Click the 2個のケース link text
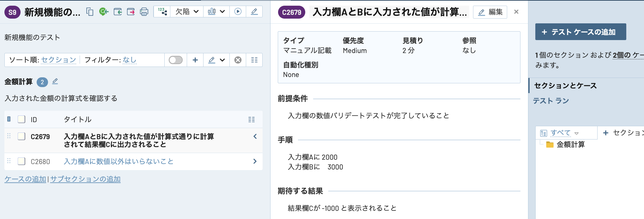The width and height of the screenshot is (644, 219). click(628, 55)
